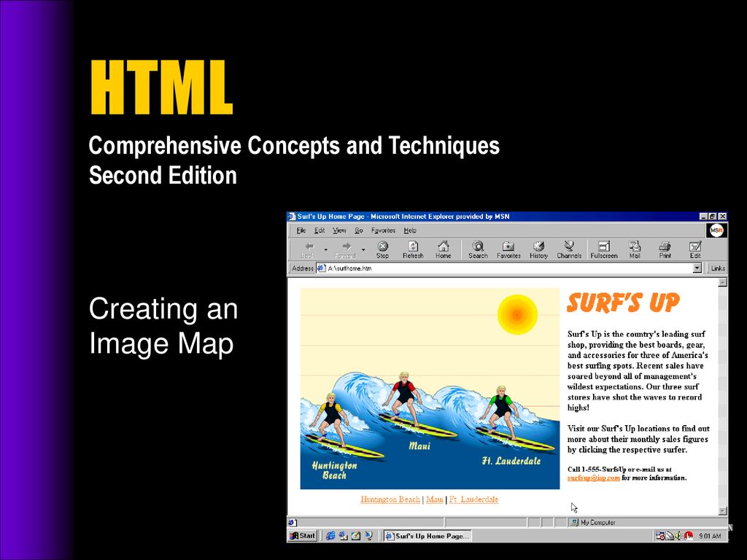
Task: Follow the Huntington Beach text link
Action: coord(390,499)
